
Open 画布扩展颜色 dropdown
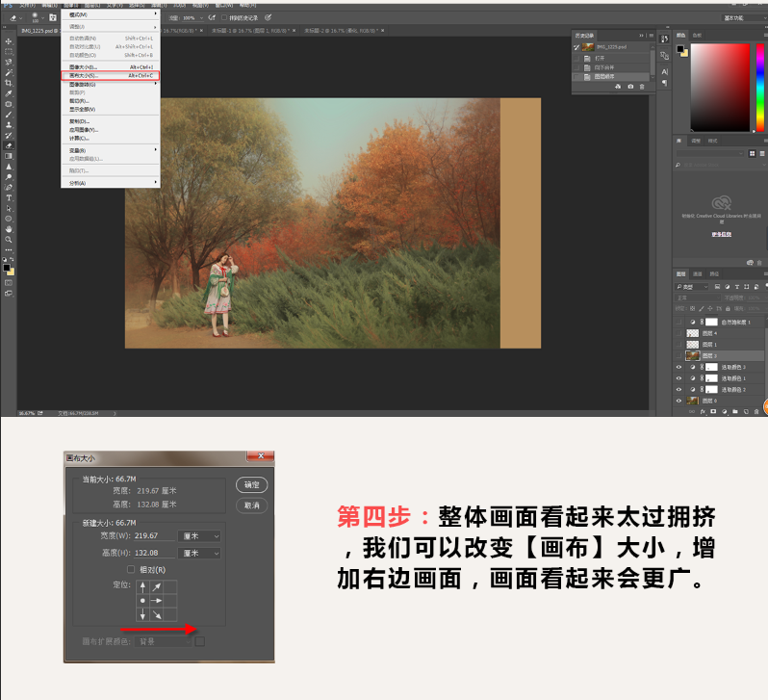pos(163,641)
